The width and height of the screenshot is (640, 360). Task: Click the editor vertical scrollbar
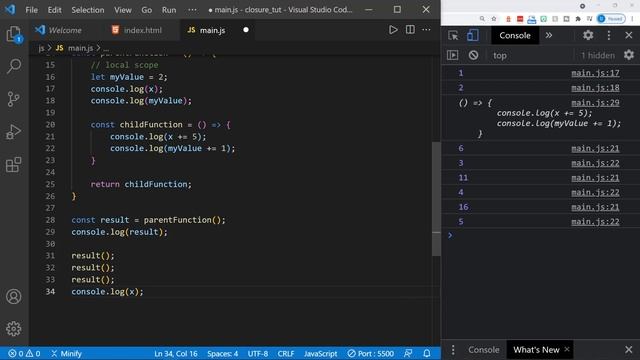click(x=436, y=198)
